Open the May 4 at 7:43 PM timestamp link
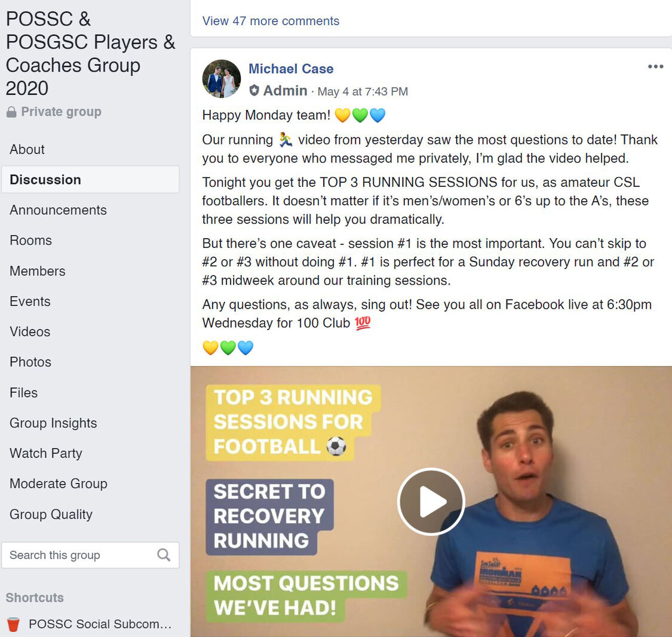The width and height of the screenshot is (672, 637). tap(363, 92)
